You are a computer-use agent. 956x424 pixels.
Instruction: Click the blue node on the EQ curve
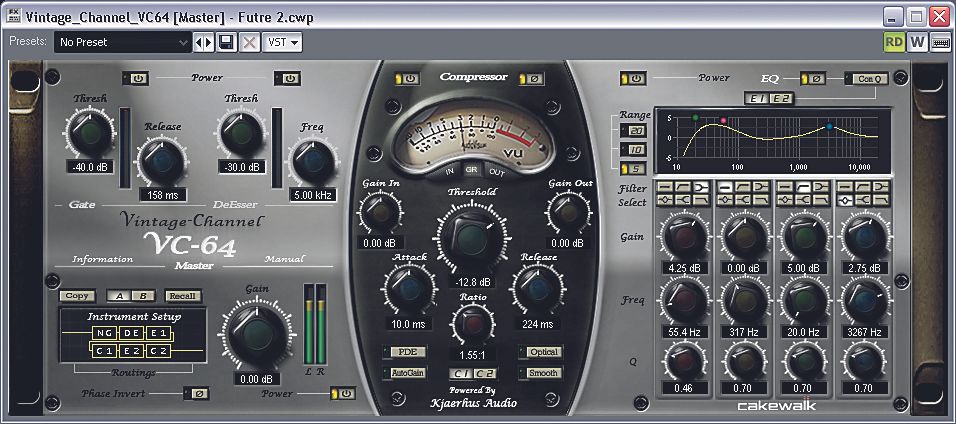click(829, 126)
